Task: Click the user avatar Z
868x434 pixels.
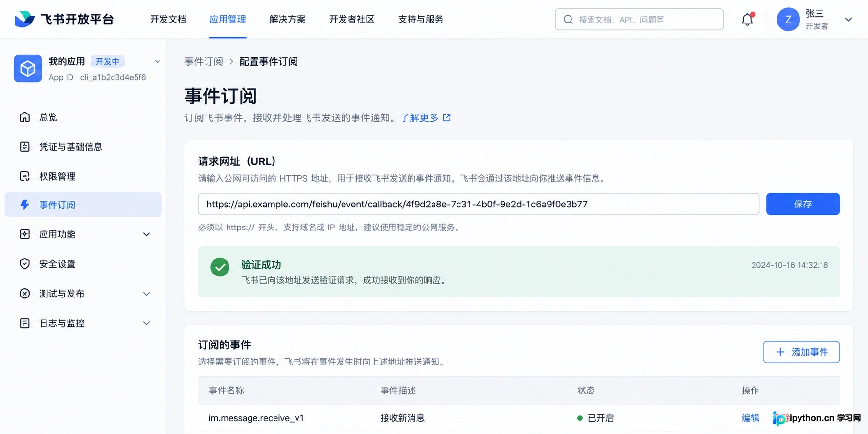Action: (788, 20)
